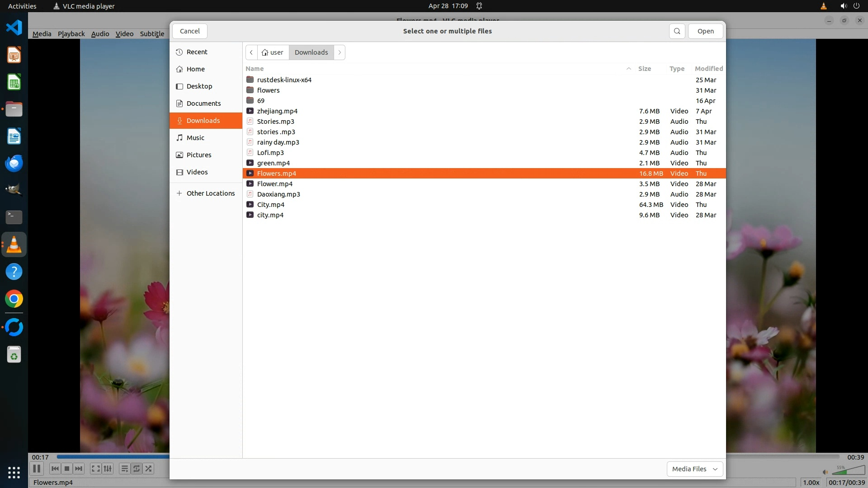Image resolution: width=868 pixels, height=488 pixels.
Task: Show the playlist view
Action: (124, 469)
